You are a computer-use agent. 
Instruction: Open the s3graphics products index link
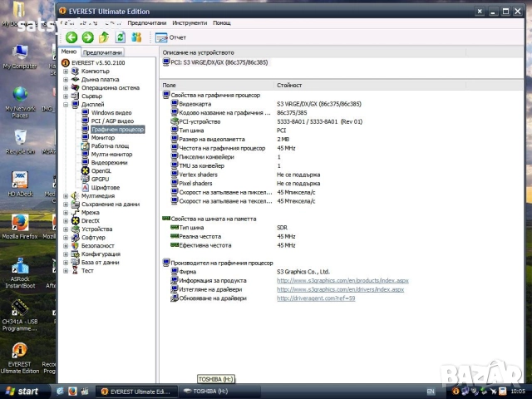pos(342,281)
